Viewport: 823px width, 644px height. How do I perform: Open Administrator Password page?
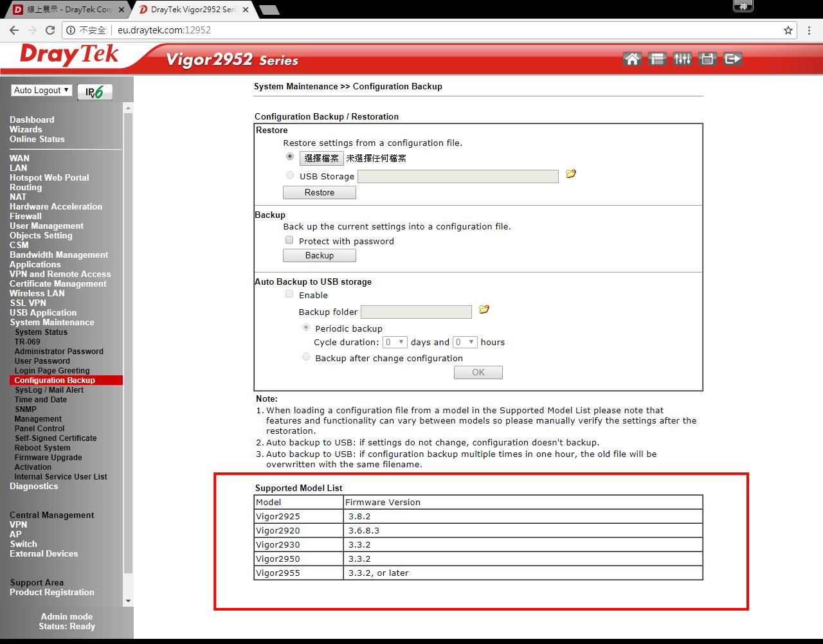point(59,351)
